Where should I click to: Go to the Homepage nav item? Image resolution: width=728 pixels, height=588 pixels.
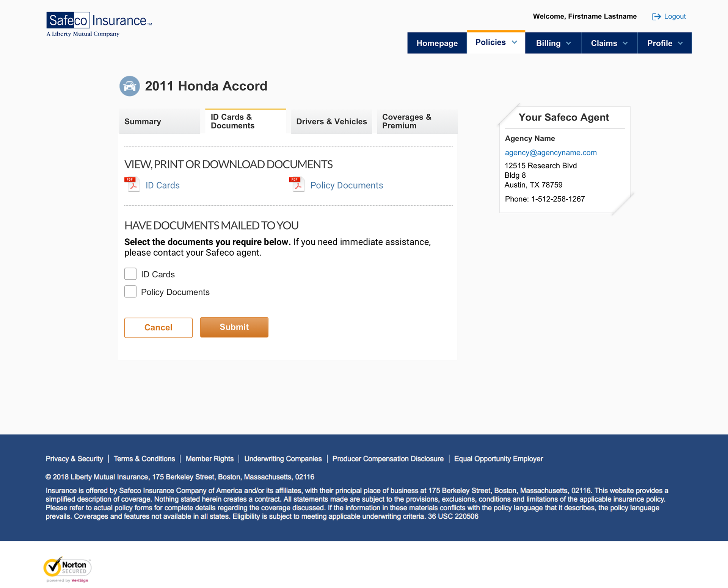(437, 43)
